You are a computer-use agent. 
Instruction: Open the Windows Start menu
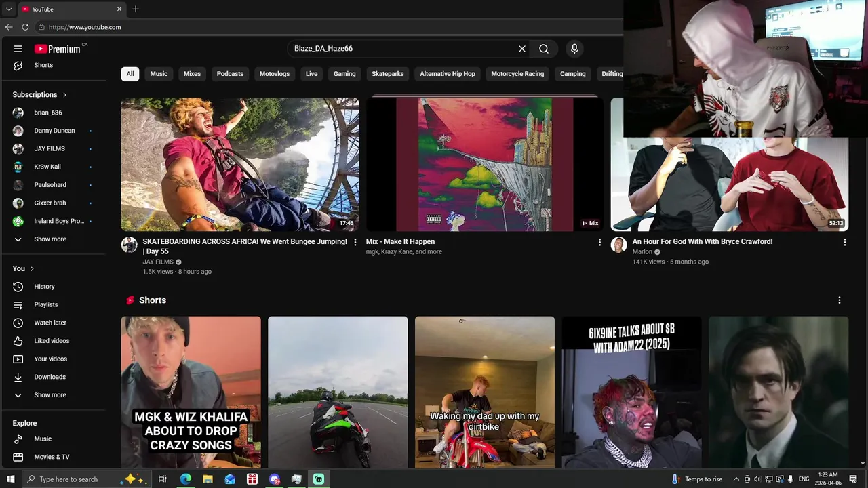coord(11,479)
